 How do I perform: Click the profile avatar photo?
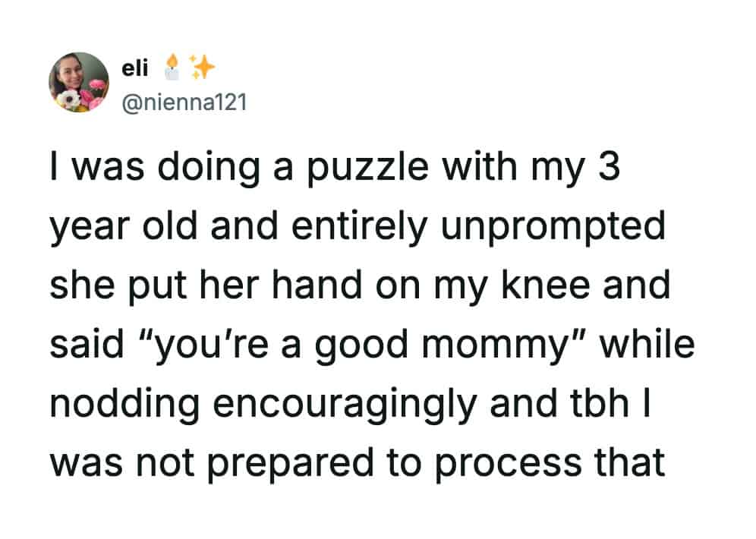(x=79, y=82)
